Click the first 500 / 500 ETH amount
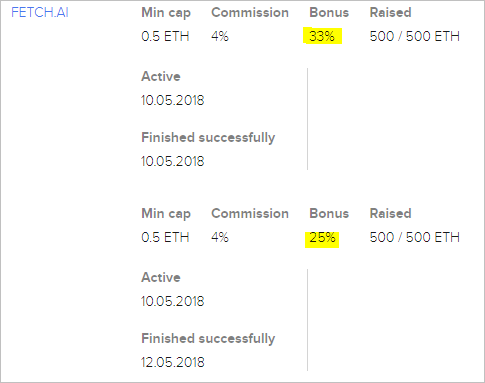The width and height of the screenshot is (485, 383). coord(415,36)
